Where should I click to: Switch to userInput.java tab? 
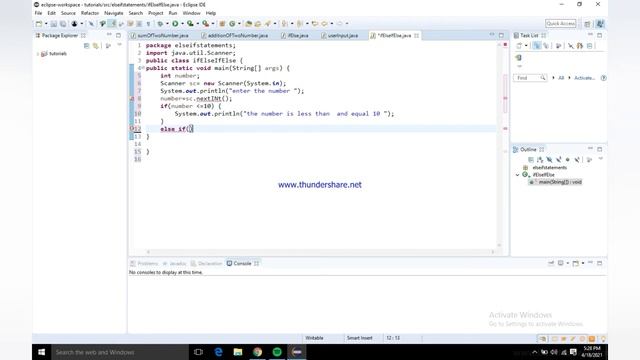click(x=342, y=36)
